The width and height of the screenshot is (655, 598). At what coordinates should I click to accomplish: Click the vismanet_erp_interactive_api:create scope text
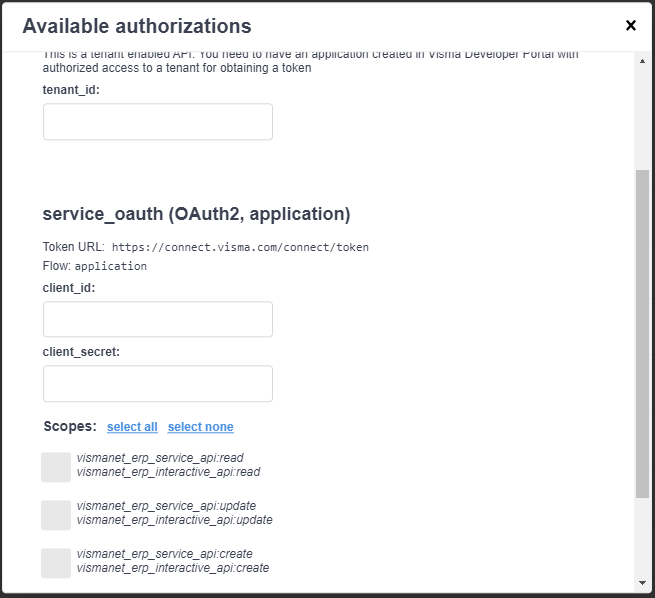click(x=172, y=568)
